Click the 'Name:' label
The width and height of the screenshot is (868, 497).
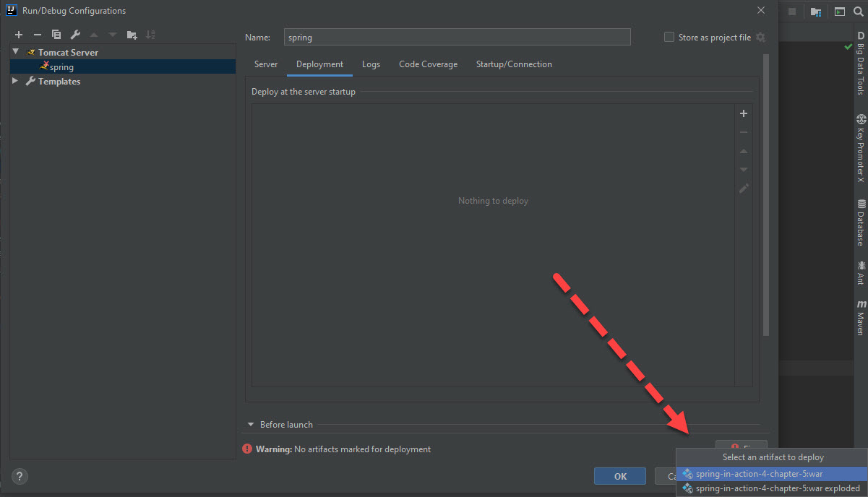point(258,38)
